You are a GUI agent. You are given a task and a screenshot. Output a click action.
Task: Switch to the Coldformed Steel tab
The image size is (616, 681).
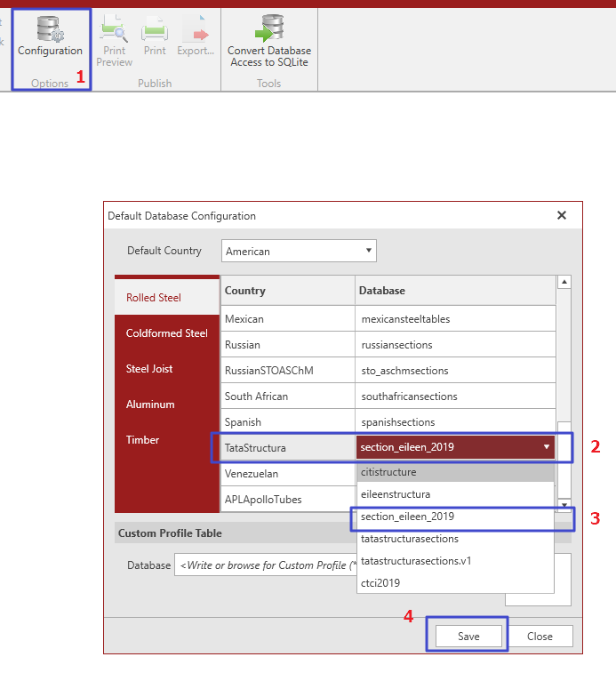click(167, 333)
